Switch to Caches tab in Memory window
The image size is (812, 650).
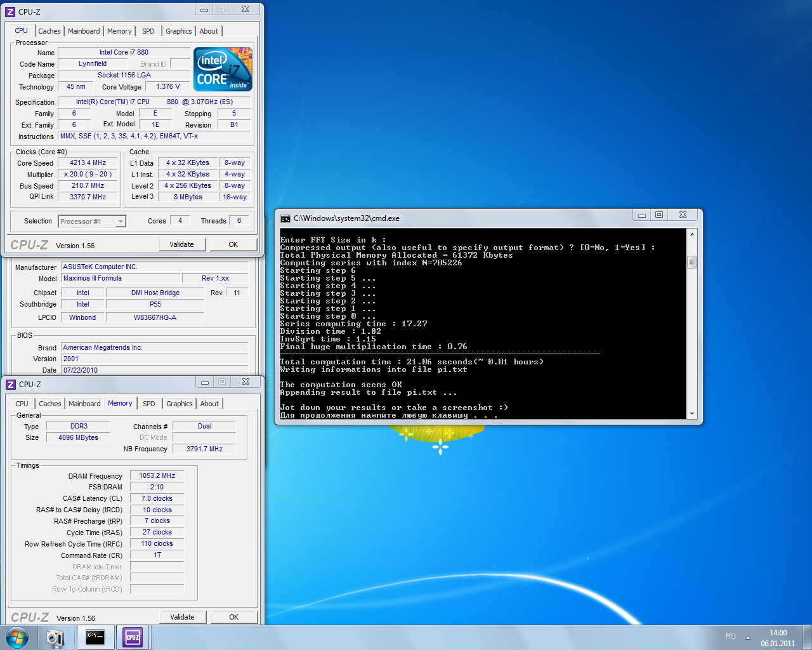(x=50, y=404)
